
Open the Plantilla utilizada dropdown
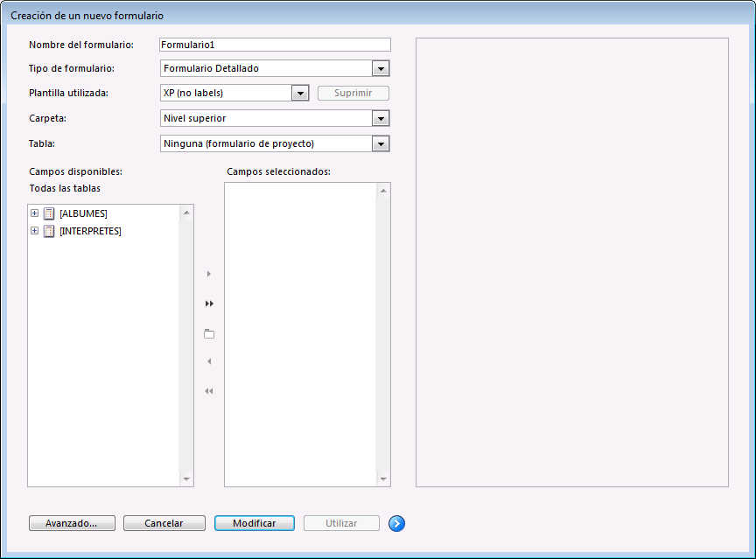[x=299, y=93]
